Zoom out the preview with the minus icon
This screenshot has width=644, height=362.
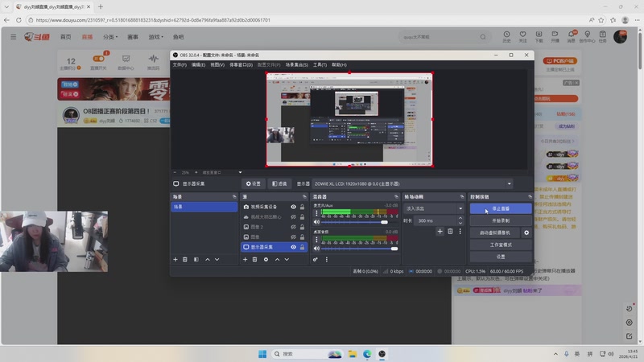[175, 172]
